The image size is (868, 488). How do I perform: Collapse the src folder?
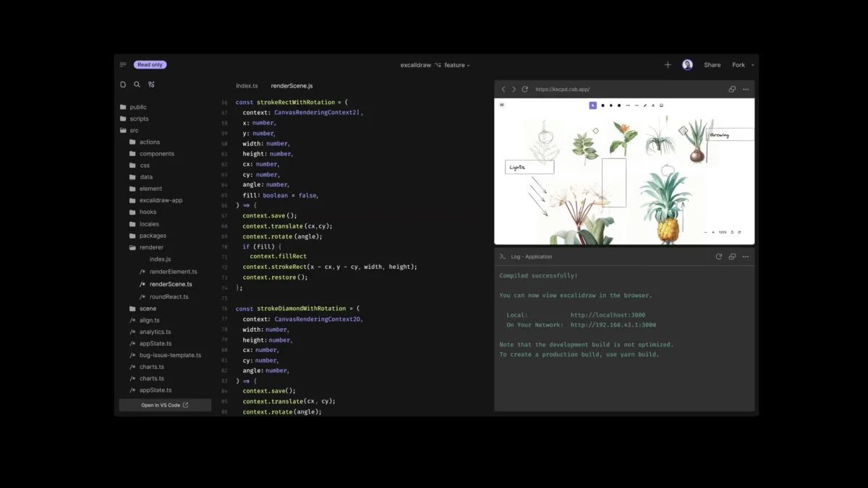(x=135, y=130)
